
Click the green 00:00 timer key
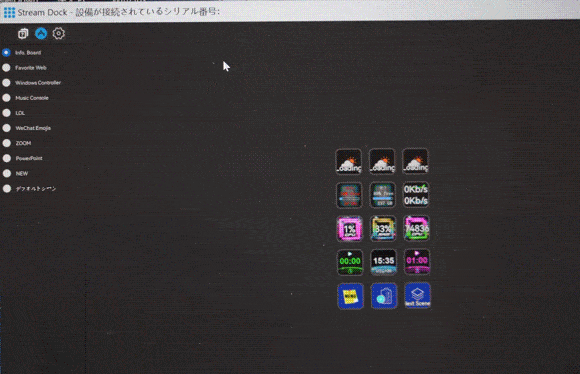click(350, 262)
